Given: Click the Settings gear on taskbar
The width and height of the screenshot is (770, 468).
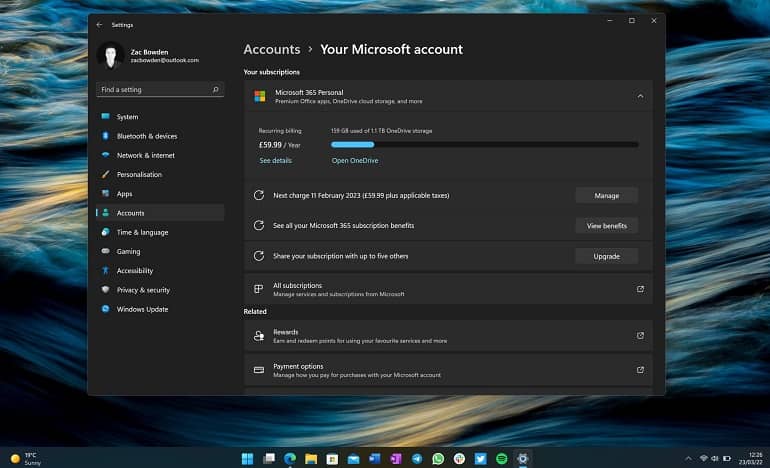Looking at the screenshot, I should point(523,459).
